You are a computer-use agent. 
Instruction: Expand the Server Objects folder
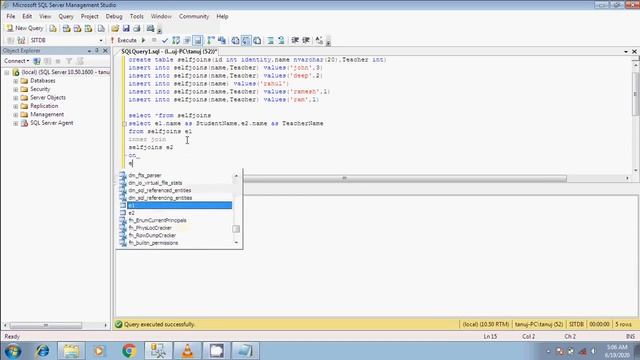point(16,98)
